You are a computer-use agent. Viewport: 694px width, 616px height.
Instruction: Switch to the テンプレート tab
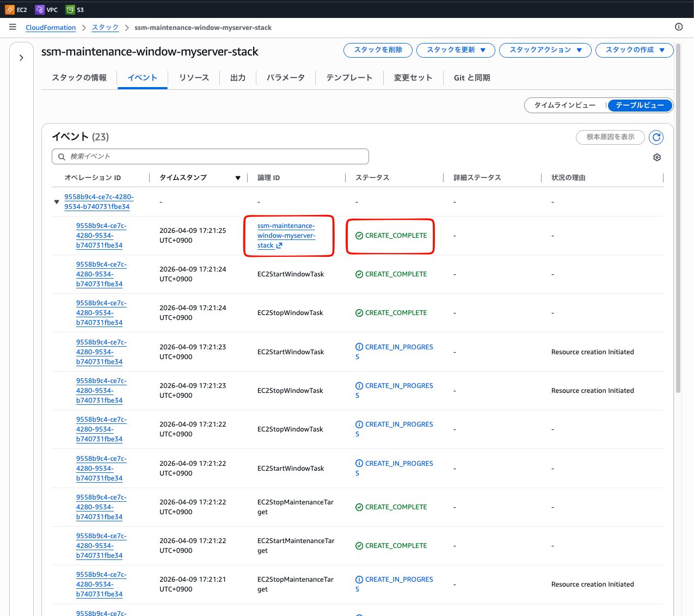[349, 78]
